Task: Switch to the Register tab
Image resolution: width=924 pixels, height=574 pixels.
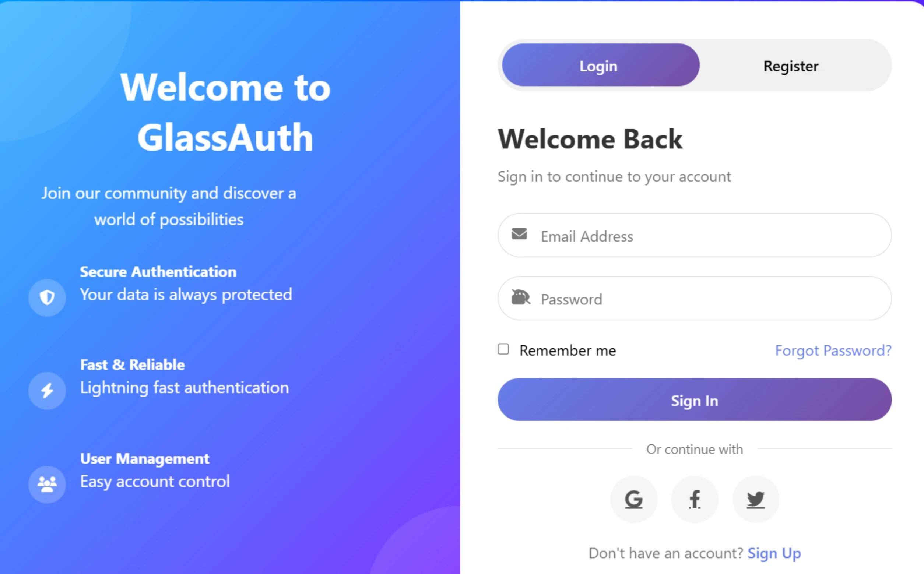Action: tap(791, 66)
